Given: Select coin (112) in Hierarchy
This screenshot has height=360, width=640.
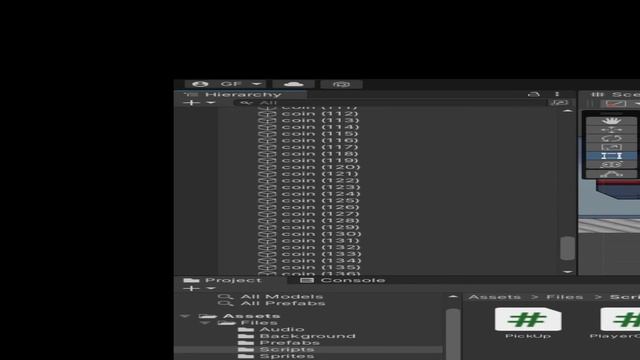Looking at the screenshot, I should [x=320, y=114].
